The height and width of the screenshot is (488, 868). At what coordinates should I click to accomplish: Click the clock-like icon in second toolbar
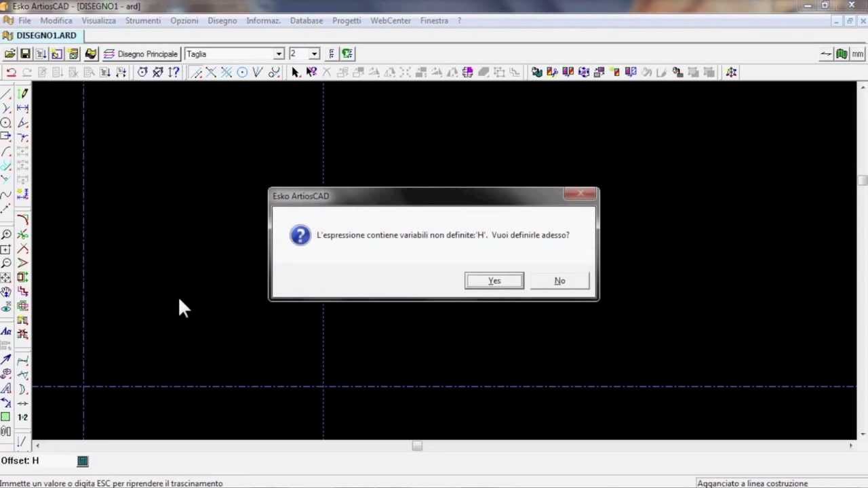click(x=142, y=73)
